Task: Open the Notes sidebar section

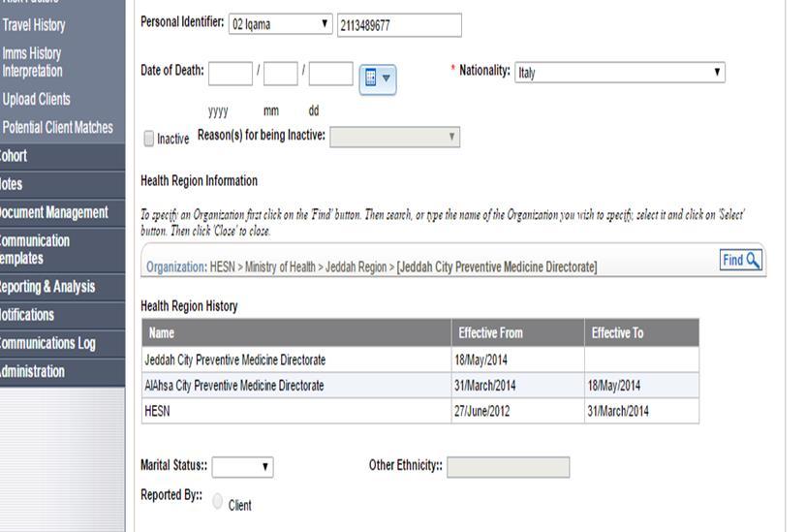Action: pyautogui.click(x=62, y=184)
